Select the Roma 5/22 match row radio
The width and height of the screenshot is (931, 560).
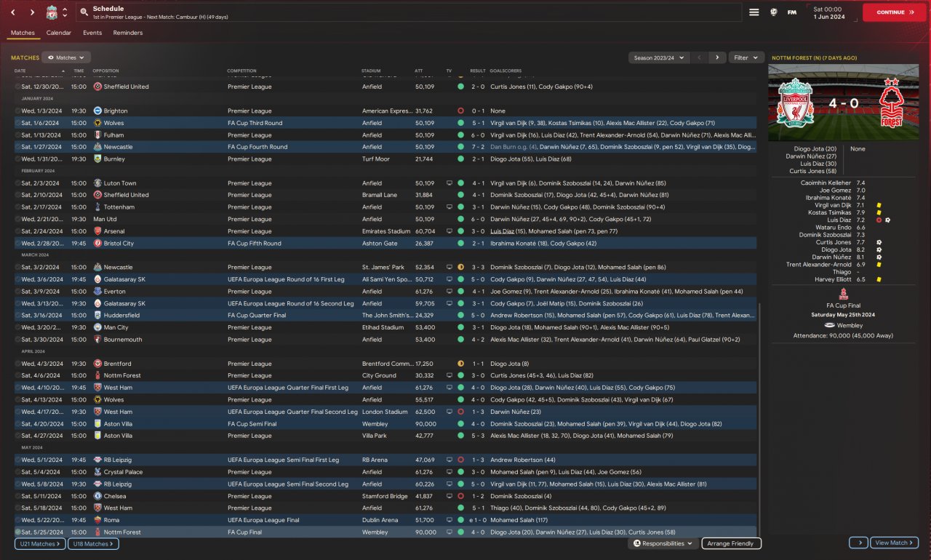click(x=17, y=520)
